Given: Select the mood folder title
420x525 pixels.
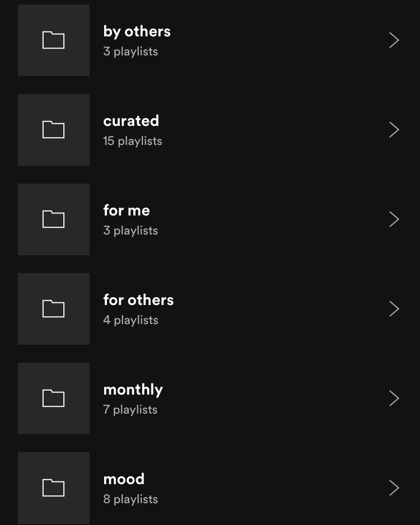Looking at the screenshot, I should 124,479.
